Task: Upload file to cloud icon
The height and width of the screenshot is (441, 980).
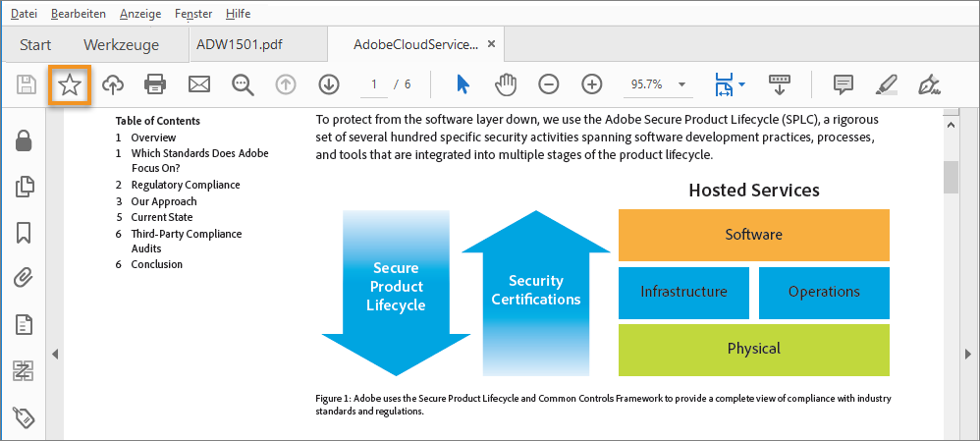Action: (113, 84)
